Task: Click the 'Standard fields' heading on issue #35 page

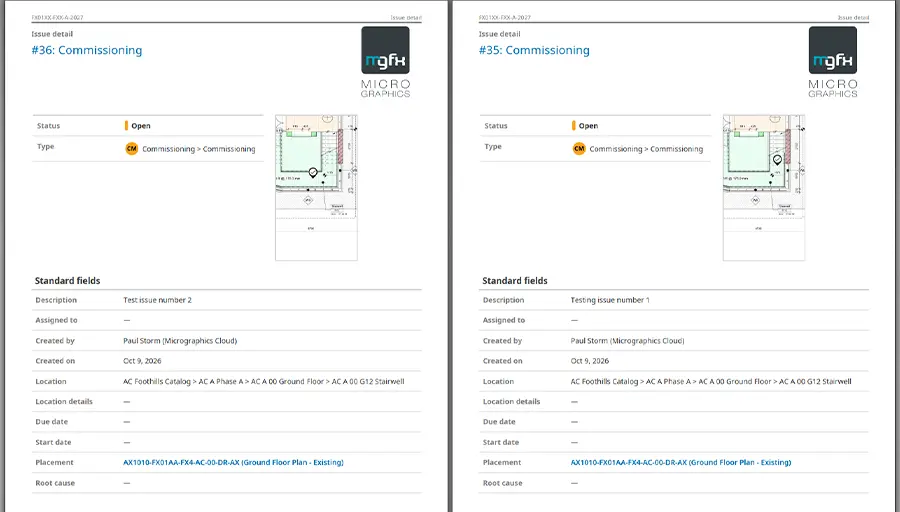Action: click(515, 281)
